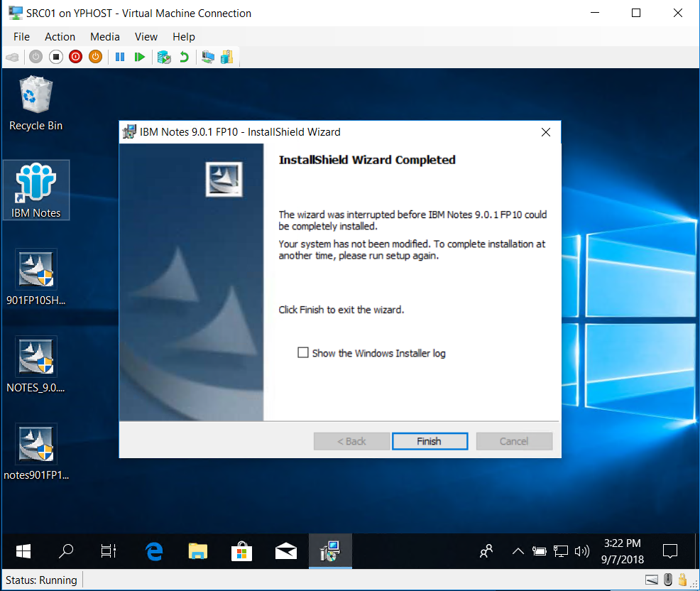This screenshot has width=700, height=591.
Task: Pause the virtual machine
Action: point(120,57)
